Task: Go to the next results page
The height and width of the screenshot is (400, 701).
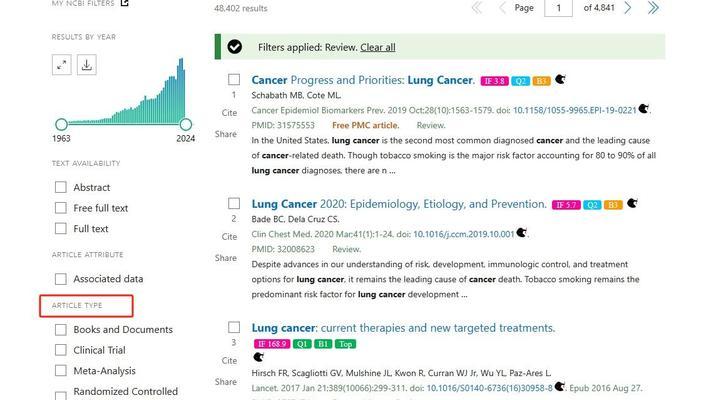Action: pyautogui.click(x=628, y=8)
